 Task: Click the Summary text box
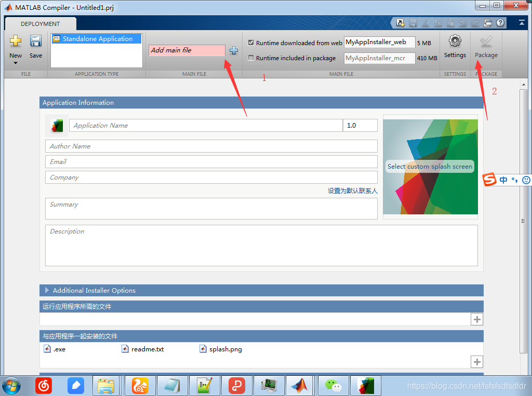(211, 209)
